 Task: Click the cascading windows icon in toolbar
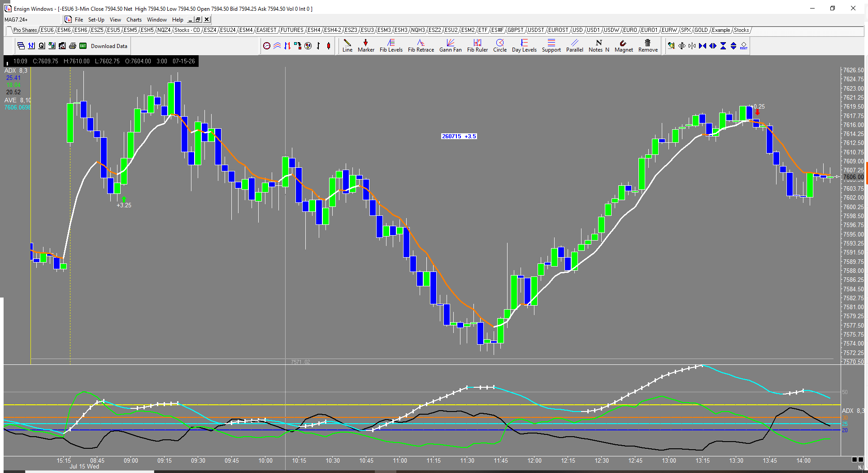tap(21, 46)
